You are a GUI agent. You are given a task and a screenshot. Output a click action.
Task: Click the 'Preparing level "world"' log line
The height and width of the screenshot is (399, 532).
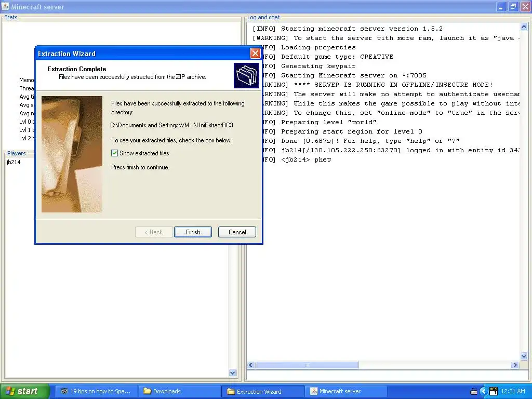click(329, 122)
